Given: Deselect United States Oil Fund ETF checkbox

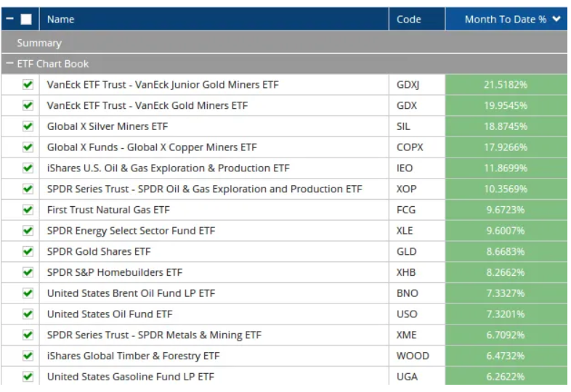Looking at the screenshot, I should [28, 314].
